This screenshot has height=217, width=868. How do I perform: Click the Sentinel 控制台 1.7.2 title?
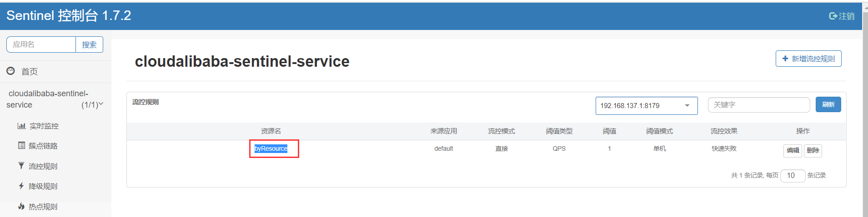coord(69,16)
